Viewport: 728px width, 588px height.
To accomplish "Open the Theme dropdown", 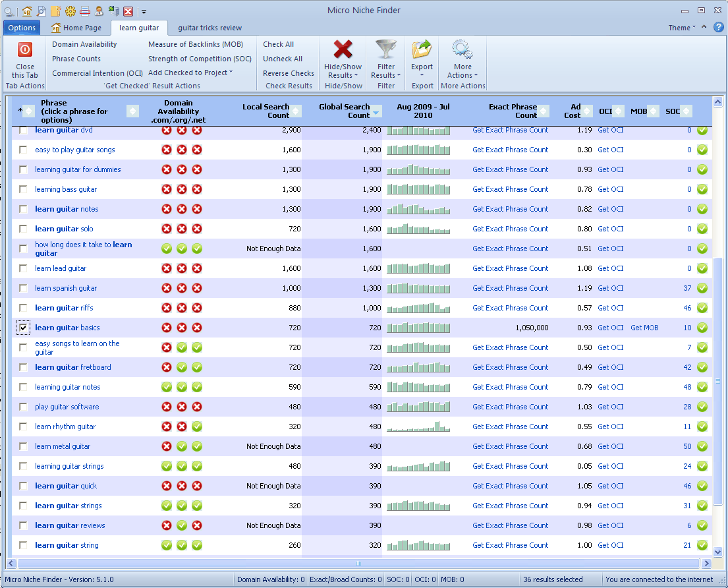I will pyautogui.click(x=682, y=28).
